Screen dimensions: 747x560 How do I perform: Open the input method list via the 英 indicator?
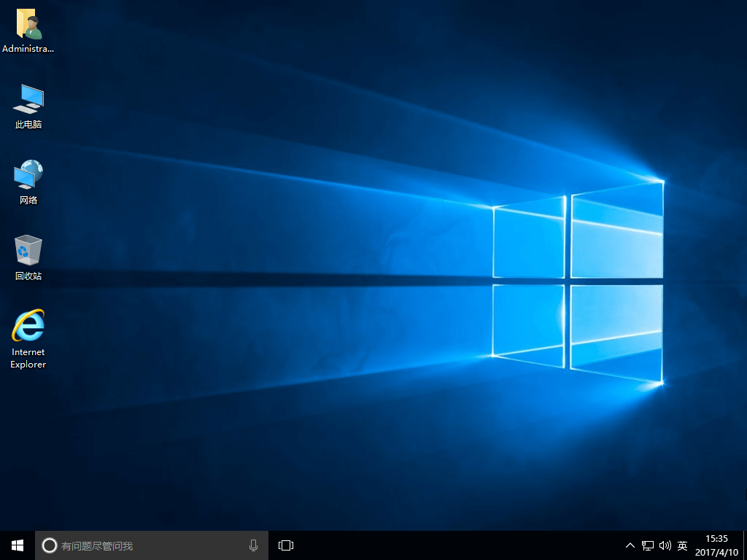pos(682,545)
